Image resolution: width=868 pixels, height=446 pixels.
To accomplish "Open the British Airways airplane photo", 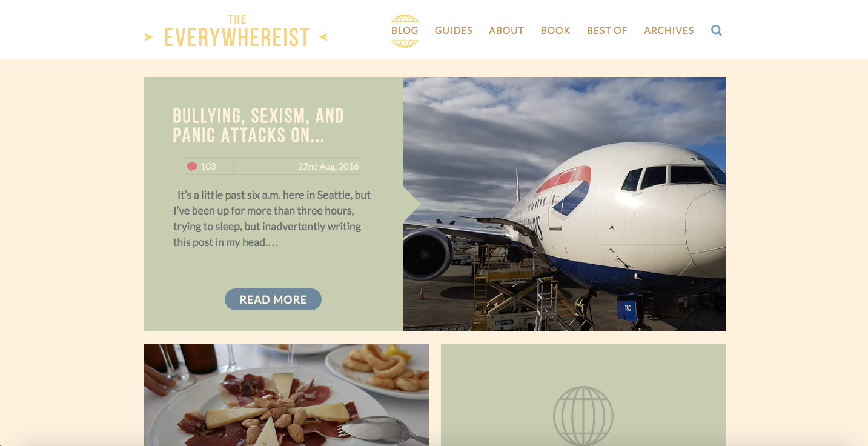I will (x=564, y=204).
